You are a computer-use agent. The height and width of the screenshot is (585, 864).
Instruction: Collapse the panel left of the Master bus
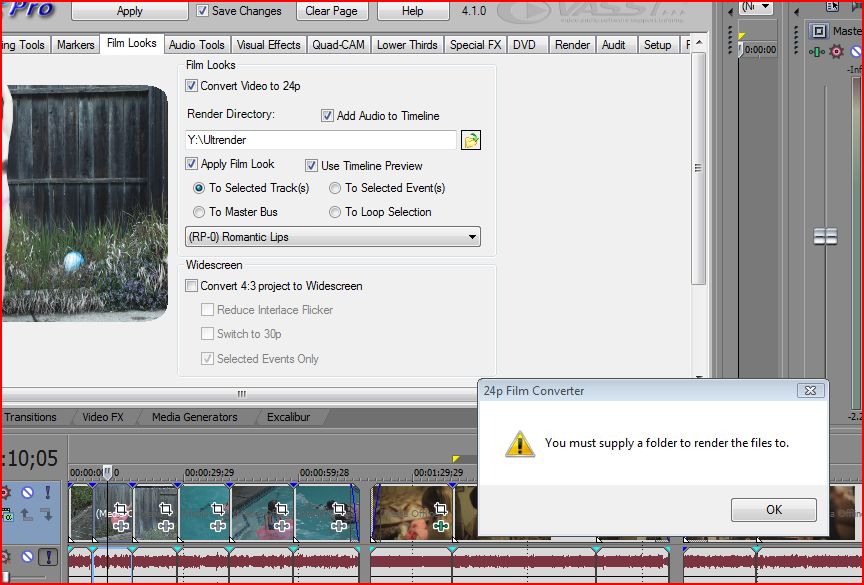point(796,11)
